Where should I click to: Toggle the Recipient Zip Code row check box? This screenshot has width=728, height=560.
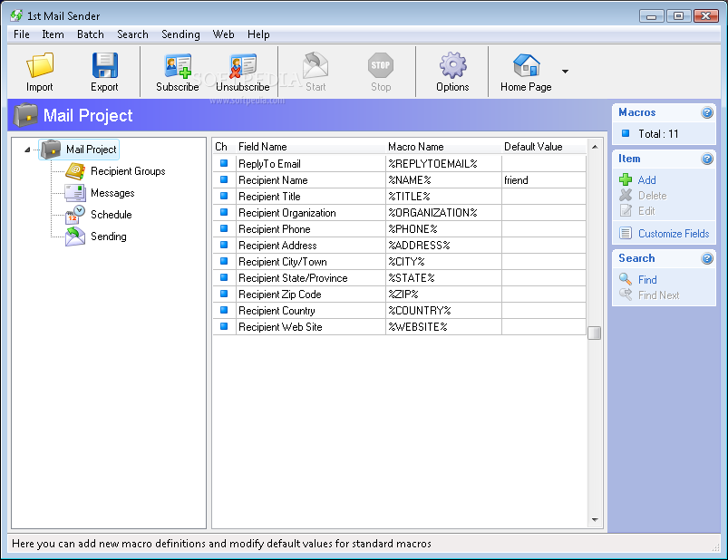[224, 294]
